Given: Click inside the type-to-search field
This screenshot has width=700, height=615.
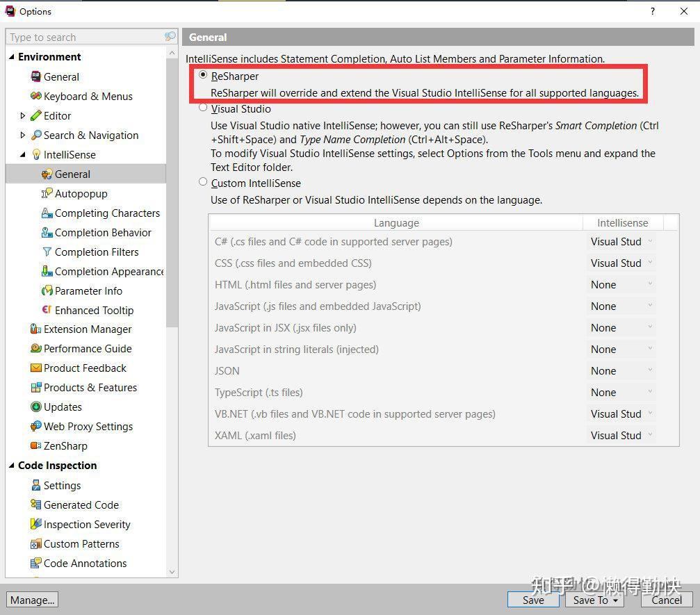Looking at the screenshot, I should [x=83, y=36].
